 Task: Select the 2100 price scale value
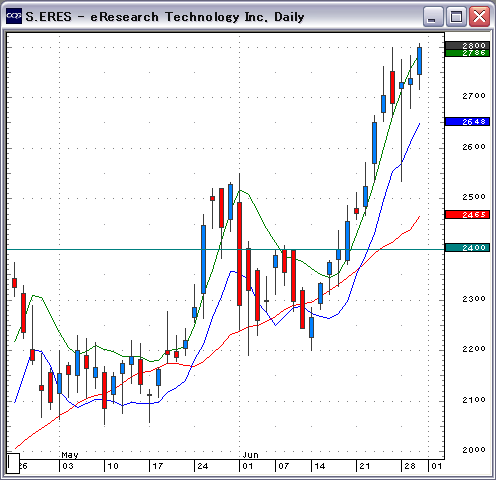pyautogui.click(x=474, y=399)
